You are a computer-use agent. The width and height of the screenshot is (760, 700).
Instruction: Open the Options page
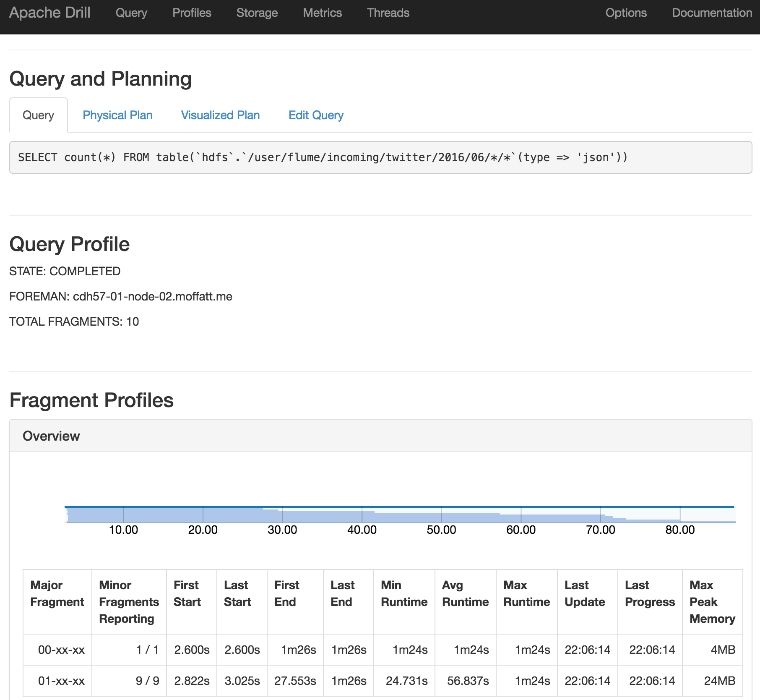[626, 13]
